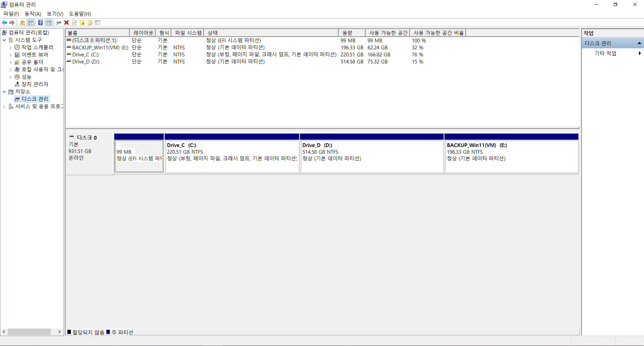Click the 기타 작업 action item
644x346 pixels.
point(605,53)
